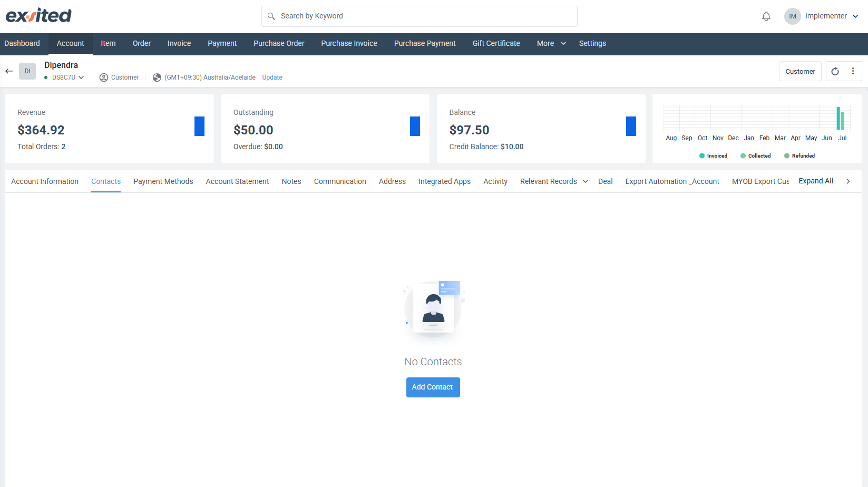Open the Account menu
Screen dimensions: 868x487
[x=71, y=44]
